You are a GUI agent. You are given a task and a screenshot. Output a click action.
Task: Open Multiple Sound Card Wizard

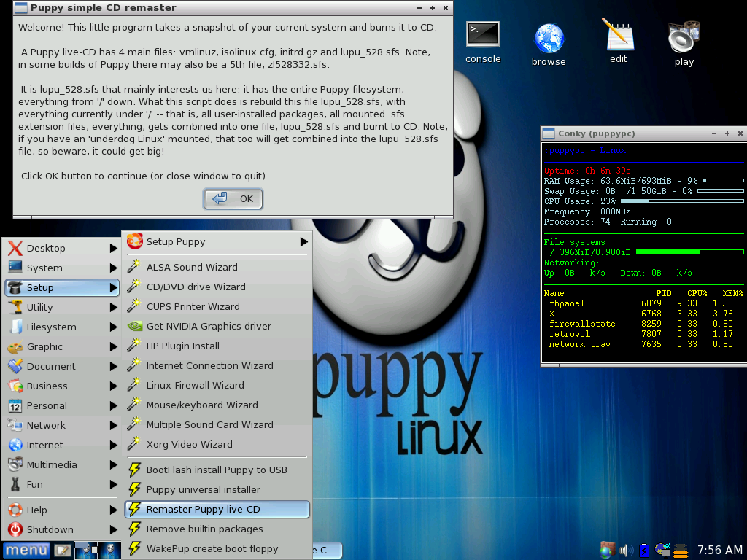click(x=217, y=425)
